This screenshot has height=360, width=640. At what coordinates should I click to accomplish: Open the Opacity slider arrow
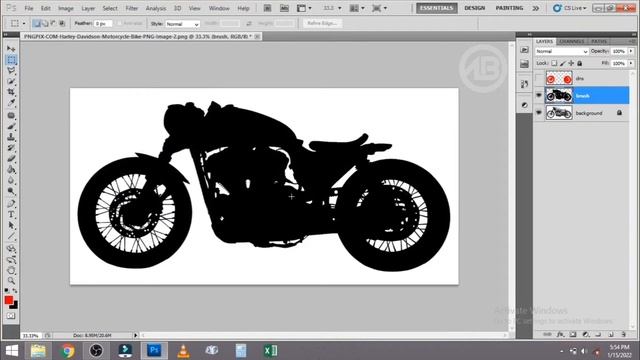pos(631,51)
